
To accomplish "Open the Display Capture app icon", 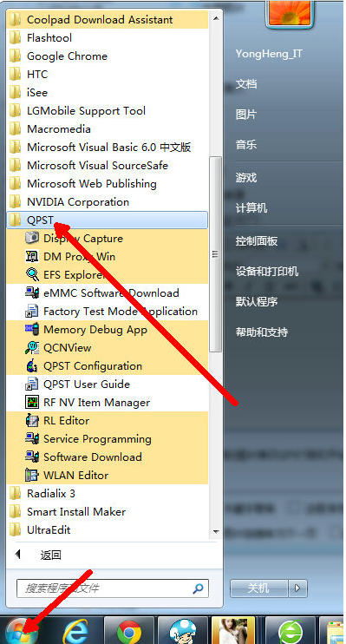I will tap(31, 238).
